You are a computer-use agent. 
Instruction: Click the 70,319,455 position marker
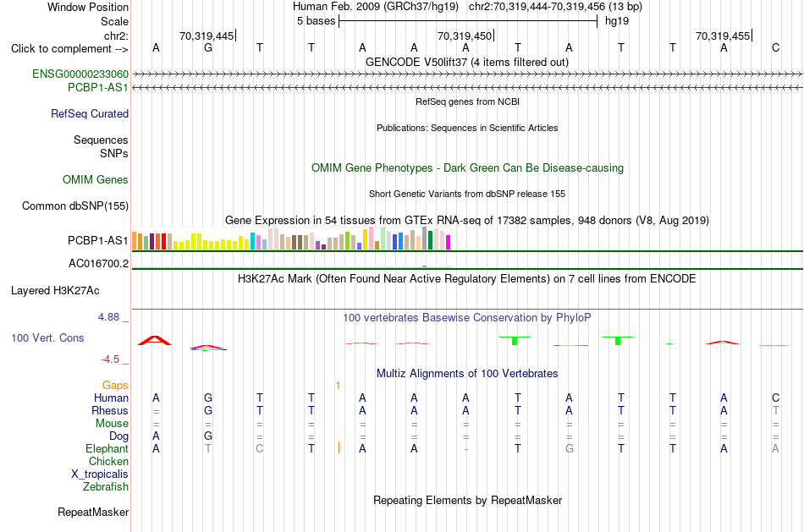tap(723, 36)
